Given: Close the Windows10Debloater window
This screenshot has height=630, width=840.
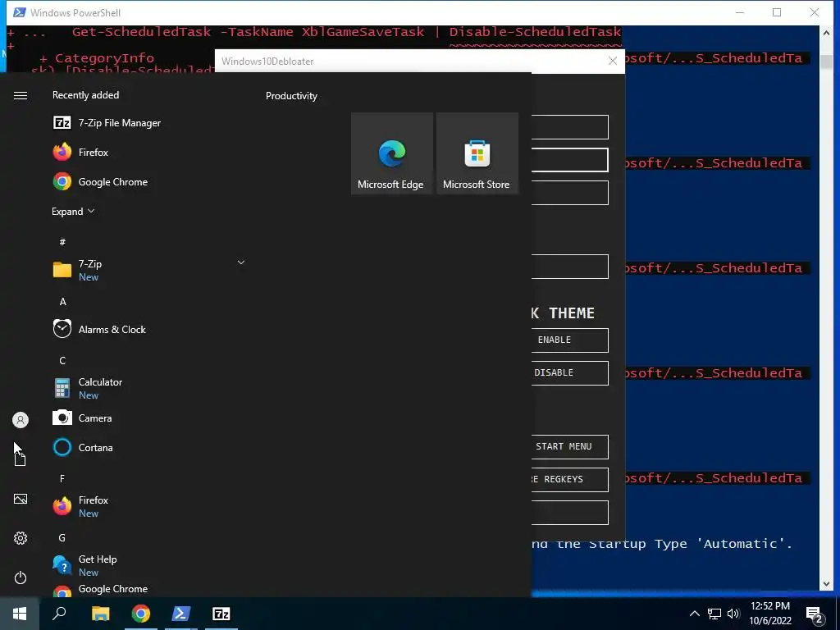Looking at the screenshot, I should click(x=613, y=61).
